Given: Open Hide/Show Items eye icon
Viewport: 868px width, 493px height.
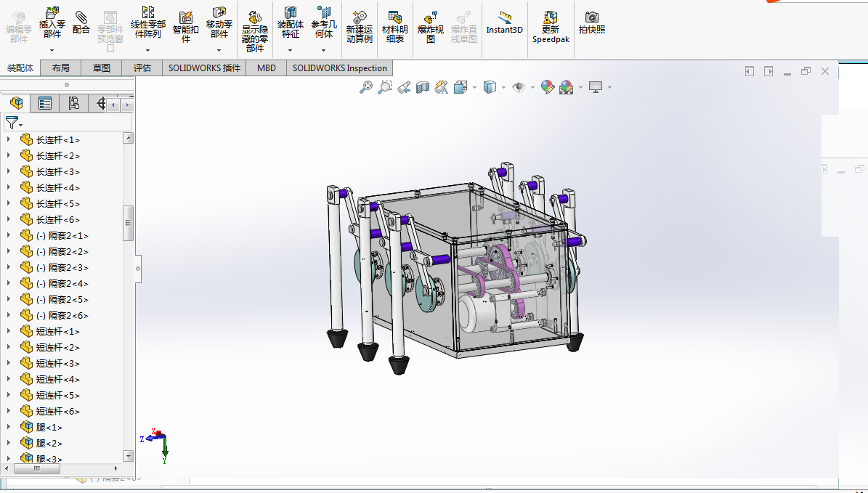Looking at the screenshot, I should 519,87.
